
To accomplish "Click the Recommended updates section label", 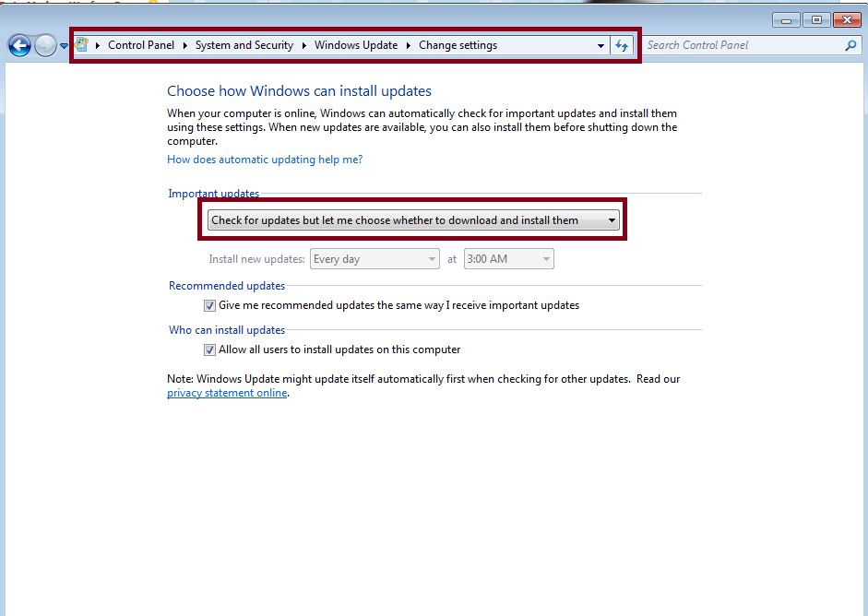I will [x=227, y=286].
